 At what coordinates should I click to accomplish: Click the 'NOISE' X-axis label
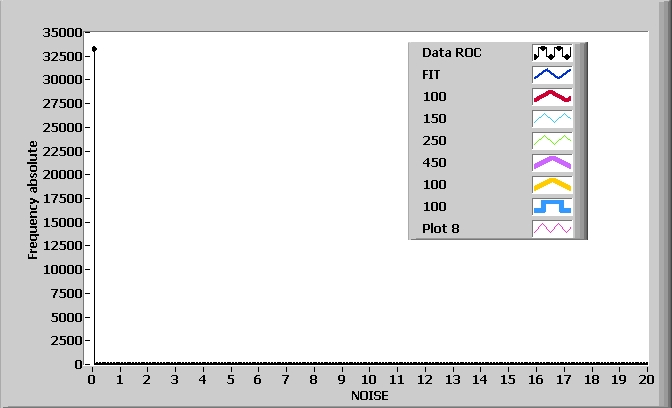[369, 396]
